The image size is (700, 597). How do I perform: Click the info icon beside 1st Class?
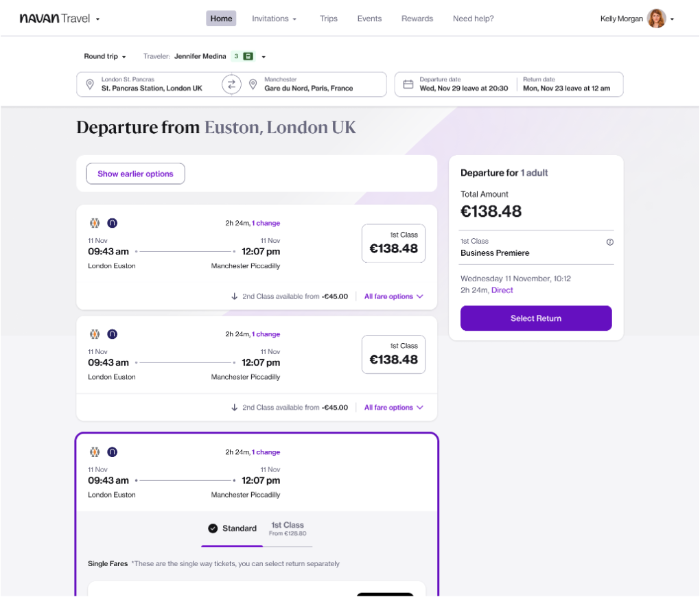pyautogui.click(x=610, y=242)
